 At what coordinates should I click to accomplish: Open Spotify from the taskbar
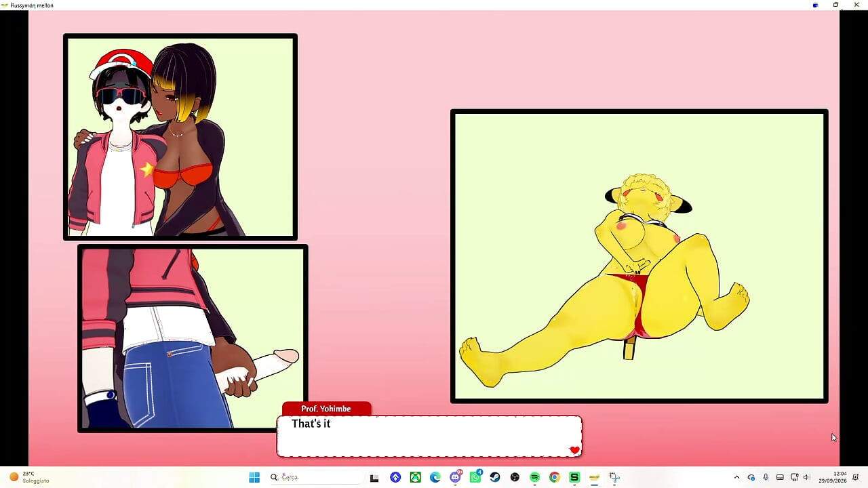(x=534, y=477)
